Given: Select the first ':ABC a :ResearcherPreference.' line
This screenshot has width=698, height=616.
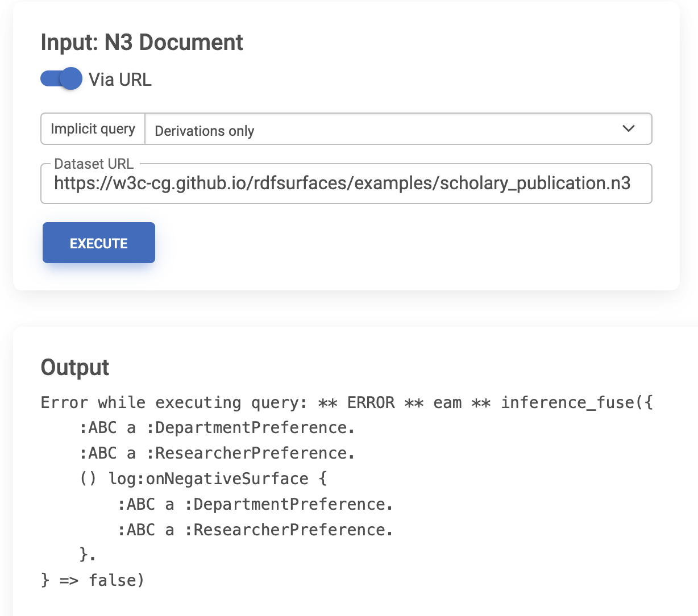Looking at the screenshot, I should (217, 453).
